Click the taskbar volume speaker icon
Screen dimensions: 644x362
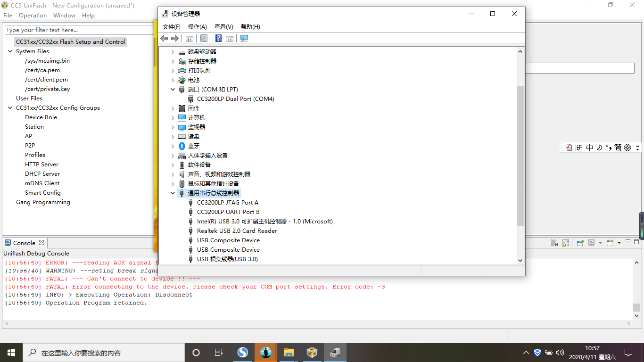tap(560, 353)
